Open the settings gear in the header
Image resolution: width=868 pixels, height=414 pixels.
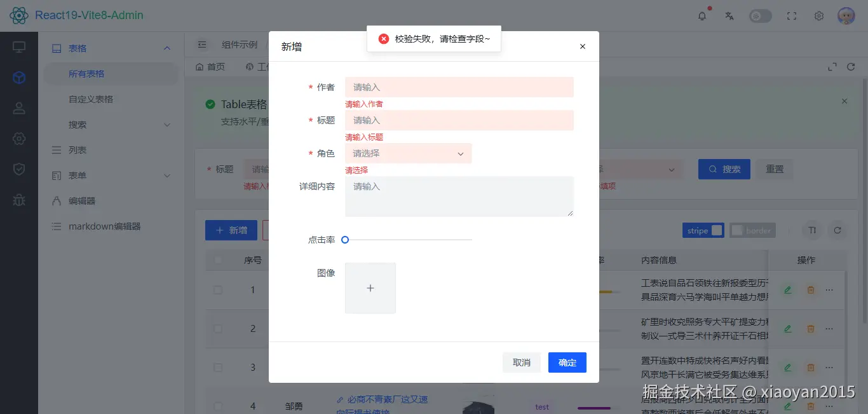[x=819, y=16]
